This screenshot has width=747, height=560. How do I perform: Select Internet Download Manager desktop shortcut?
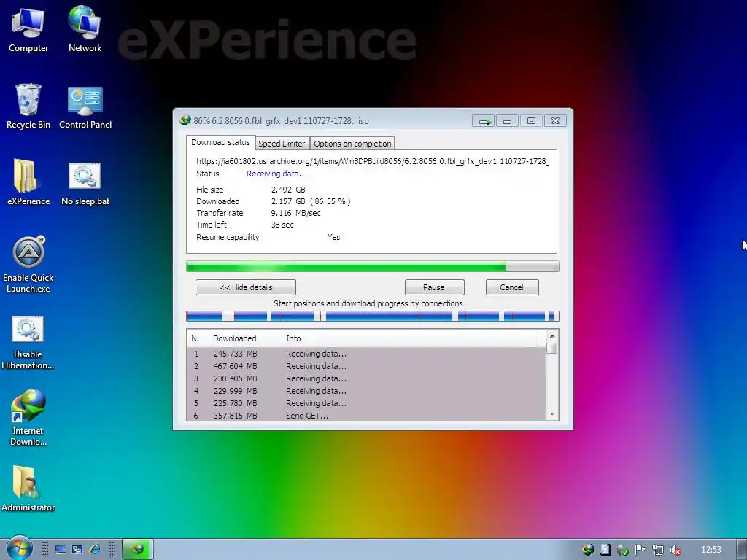coord(28,417)
